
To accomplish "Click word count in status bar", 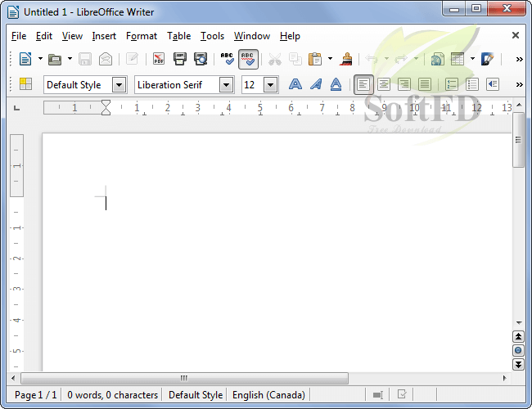I will pyautogui.click(x=112, y=395).
